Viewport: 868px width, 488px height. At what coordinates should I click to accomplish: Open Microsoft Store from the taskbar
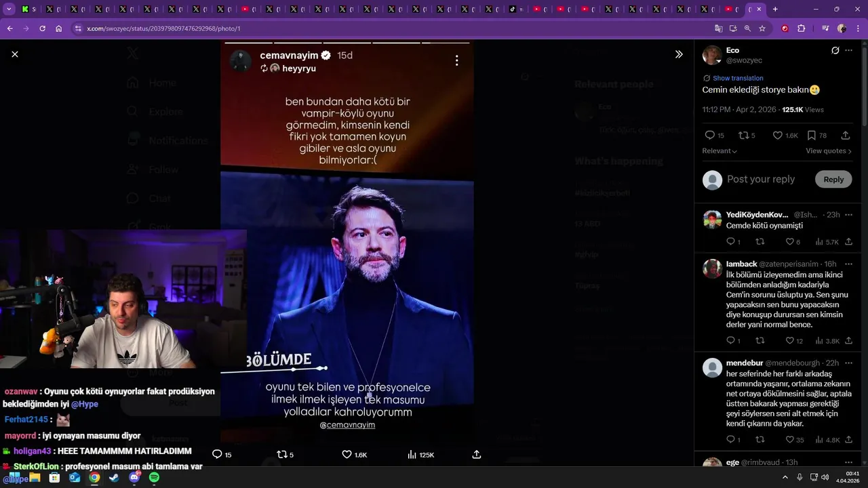pos(54,477)
